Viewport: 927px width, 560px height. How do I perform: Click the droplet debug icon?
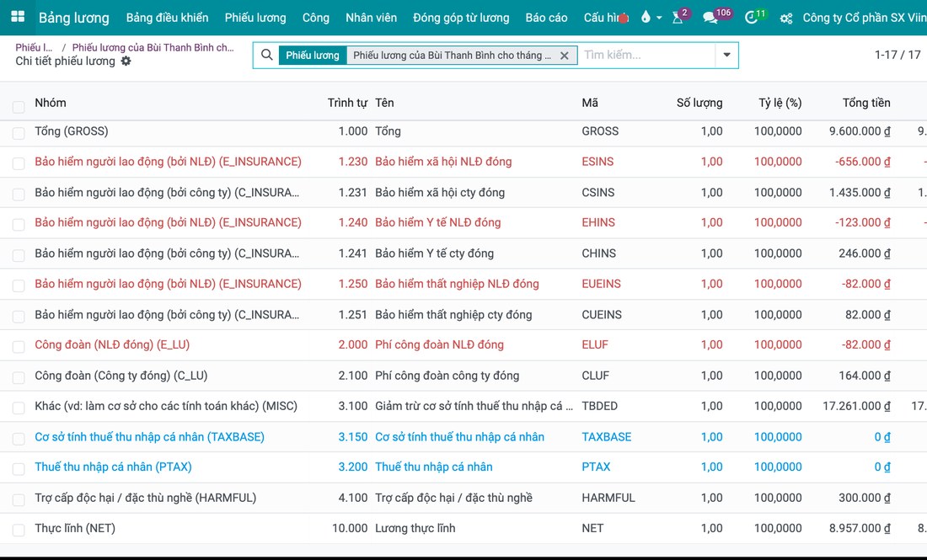click(x=646, y=17)
